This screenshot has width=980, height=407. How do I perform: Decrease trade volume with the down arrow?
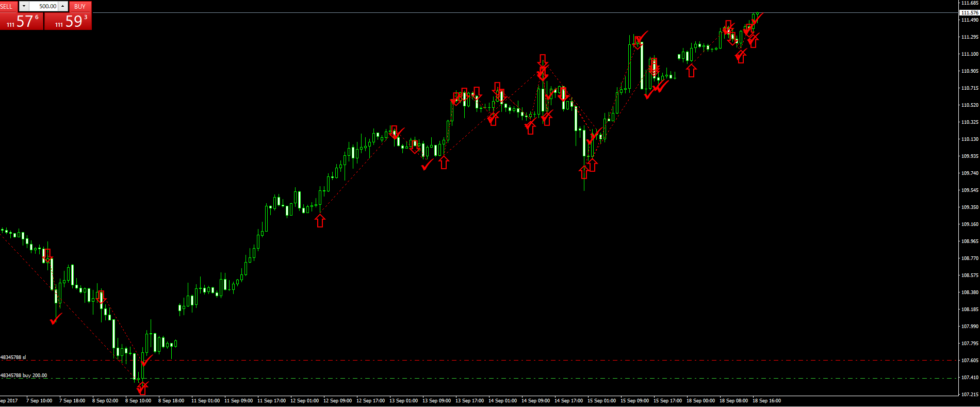pos(24,6)
